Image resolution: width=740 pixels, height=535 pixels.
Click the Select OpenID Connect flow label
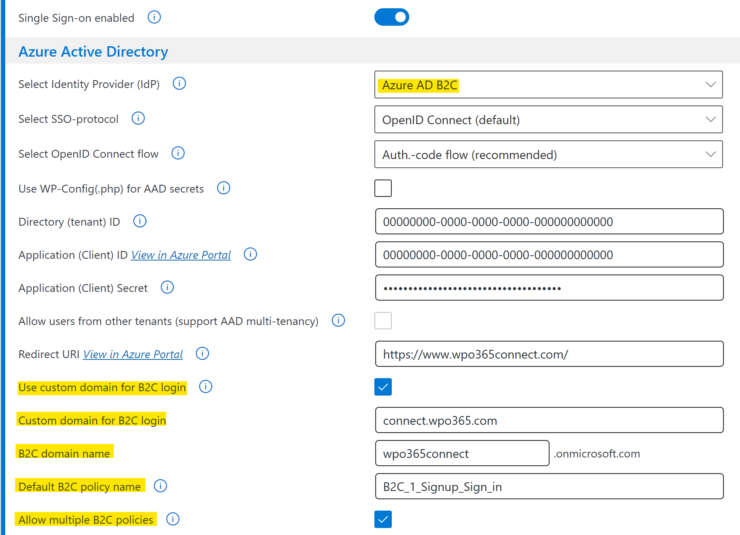[88, 154]
